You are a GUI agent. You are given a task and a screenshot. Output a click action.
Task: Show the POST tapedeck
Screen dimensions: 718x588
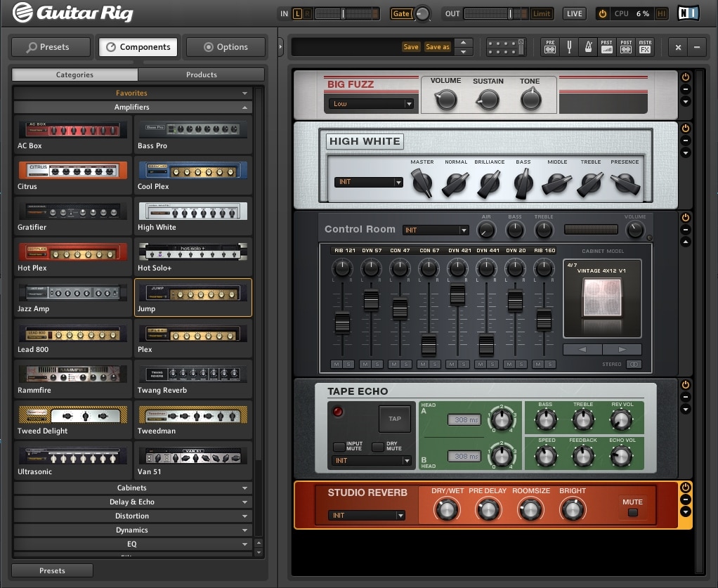(626, 46)
